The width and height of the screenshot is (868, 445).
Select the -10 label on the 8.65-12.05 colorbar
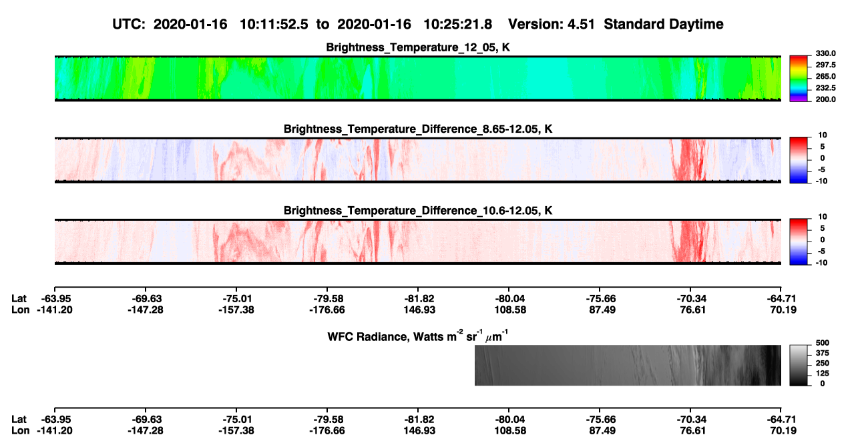point(822,181)
